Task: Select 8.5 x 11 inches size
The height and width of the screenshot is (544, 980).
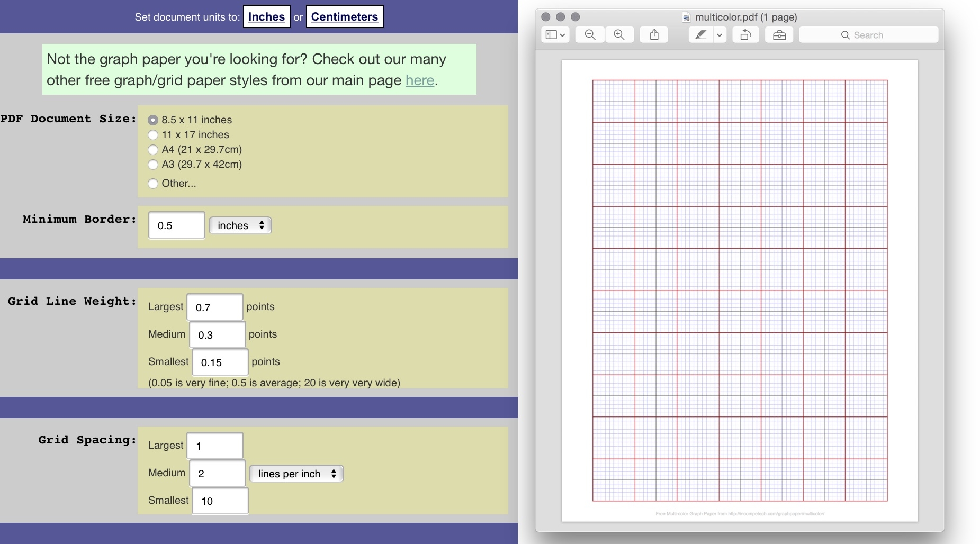Action: [x=153, y=120]
